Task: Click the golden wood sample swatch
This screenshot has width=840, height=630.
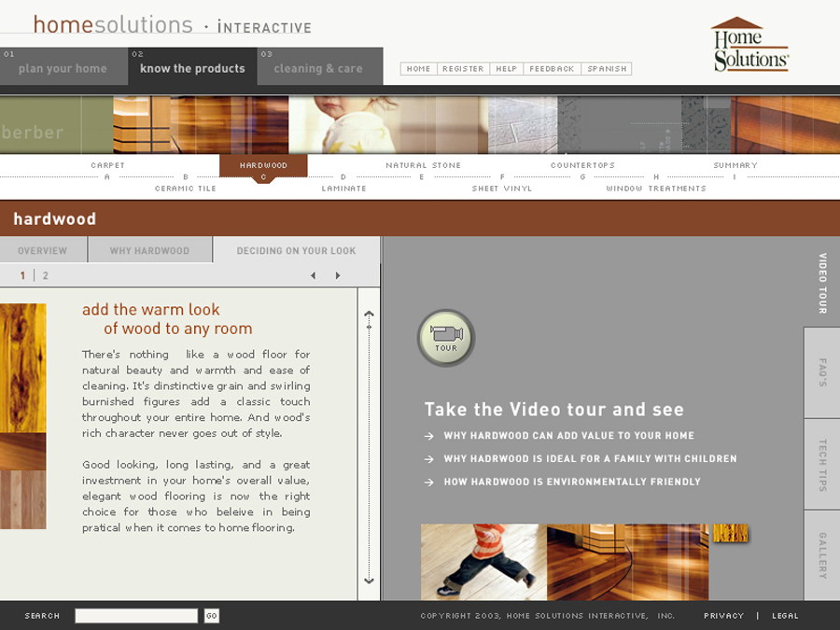Action: point(23,368)
